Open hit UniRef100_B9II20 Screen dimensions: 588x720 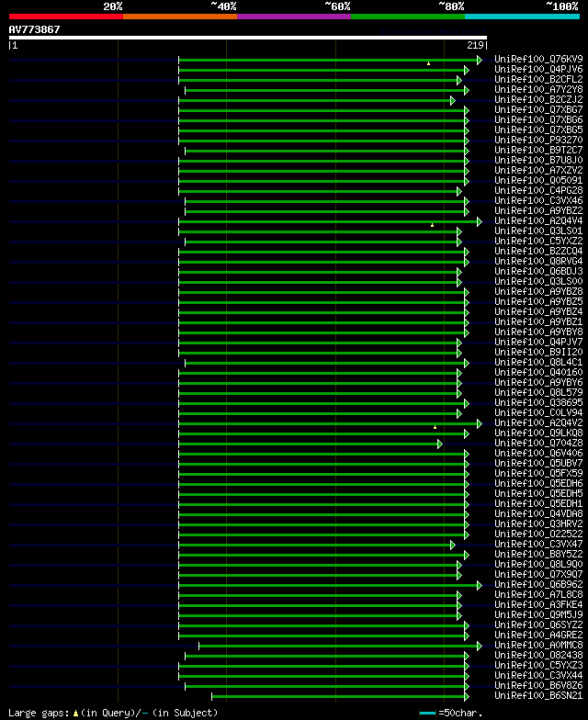(538, 353)
